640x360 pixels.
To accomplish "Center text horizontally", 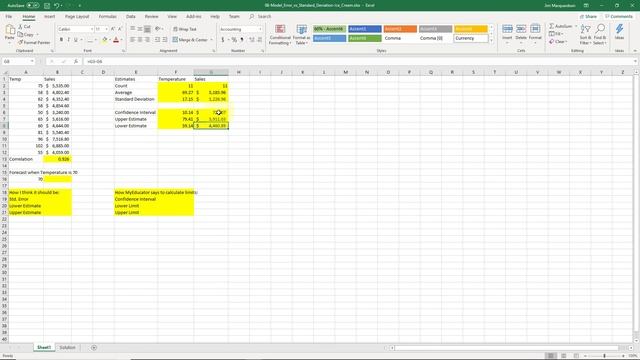I will pyautogui.click(x=140, y=40).
